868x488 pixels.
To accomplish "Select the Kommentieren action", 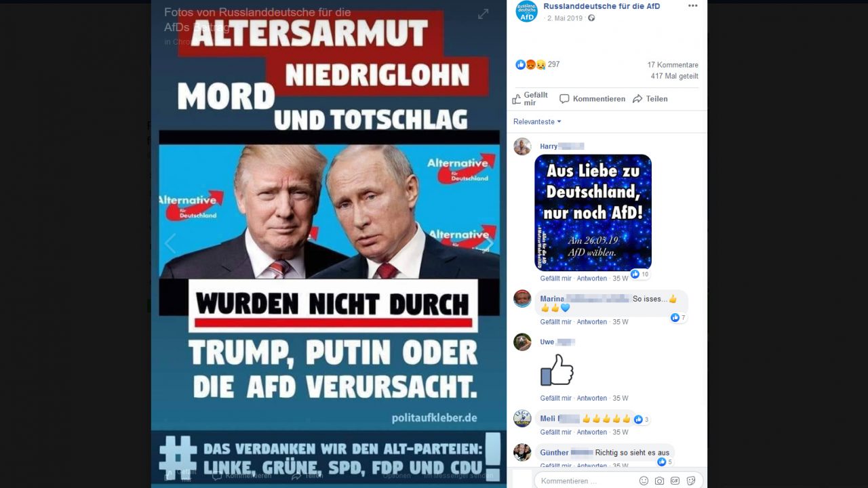I will pyautogui.click(x=593, y=99).
